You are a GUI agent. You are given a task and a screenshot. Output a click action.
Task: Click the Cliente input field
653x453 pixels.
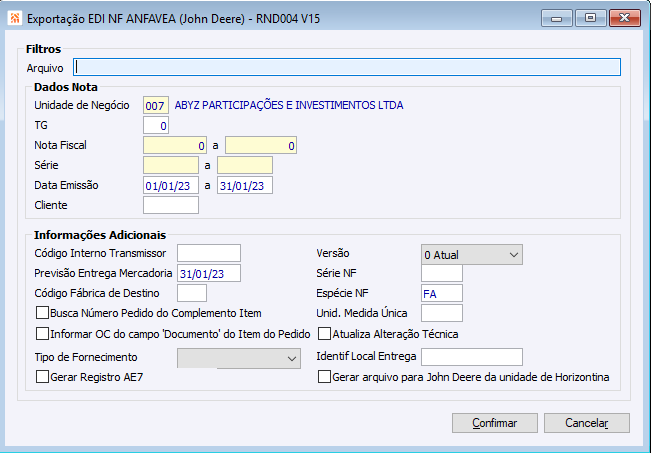(171, 205)
